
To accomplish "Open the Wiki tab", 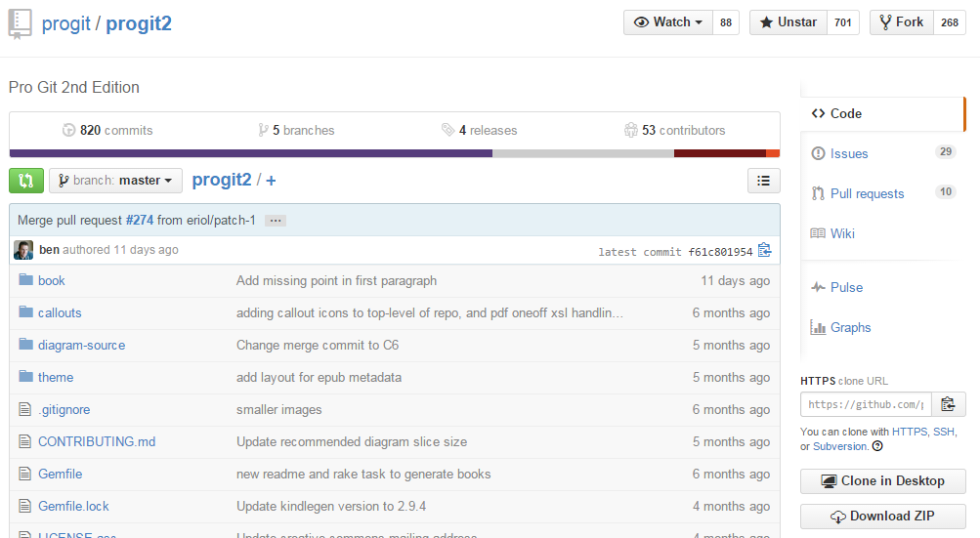I will coord(882,233).
